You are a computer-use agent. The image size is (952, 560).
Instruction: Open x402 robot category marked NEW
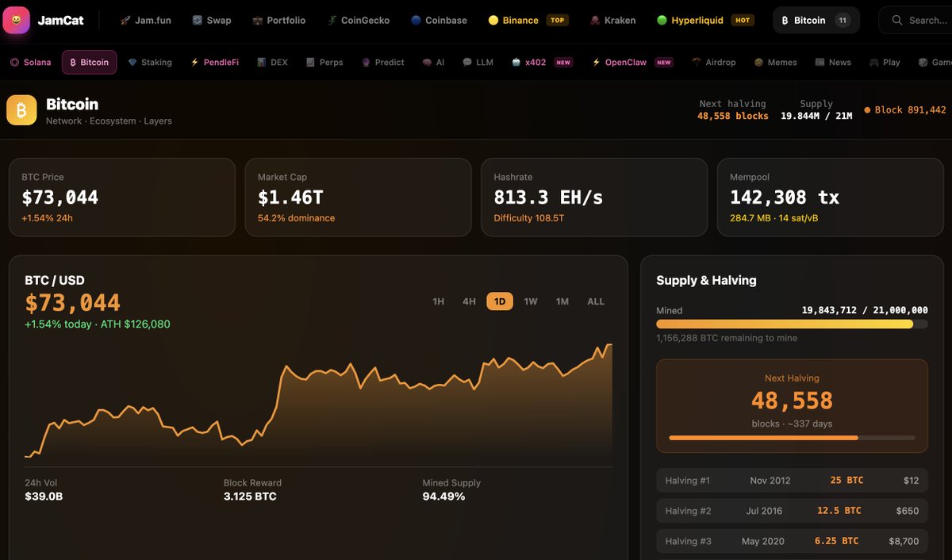click(542, 62)
